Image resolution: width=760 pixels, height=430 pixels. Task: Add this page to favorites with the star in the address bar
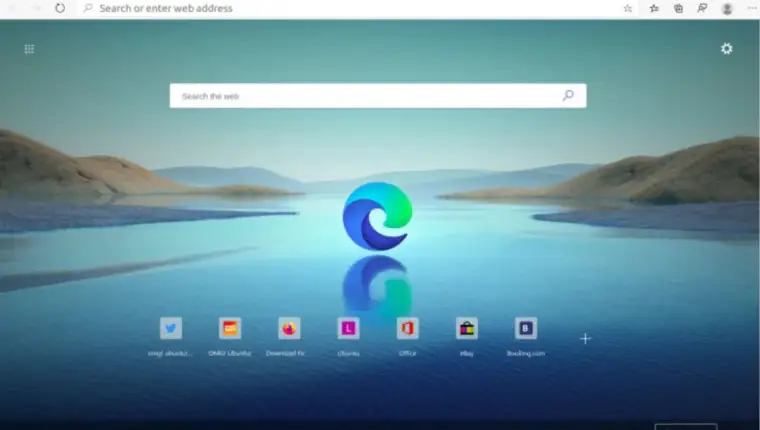628,8
